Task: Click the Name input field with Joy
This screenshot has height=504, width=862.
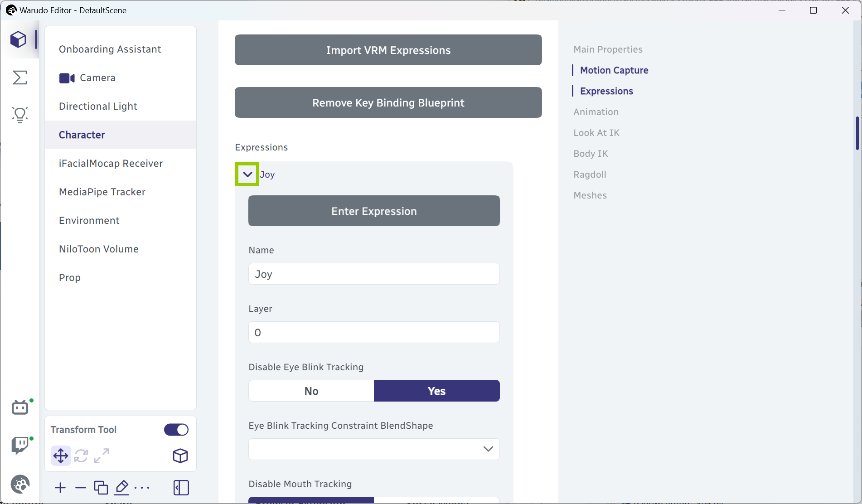Action: [374, 274]
